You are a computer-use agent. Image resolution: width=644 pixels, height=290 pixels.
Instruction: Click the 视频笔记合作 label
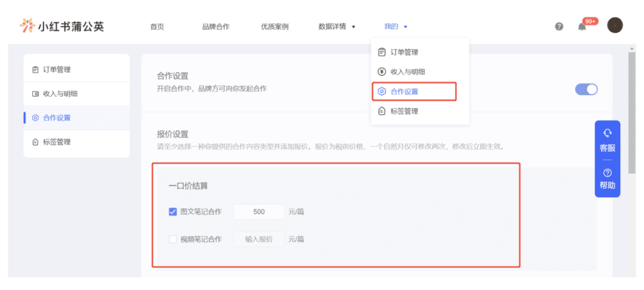pos(201,239)
